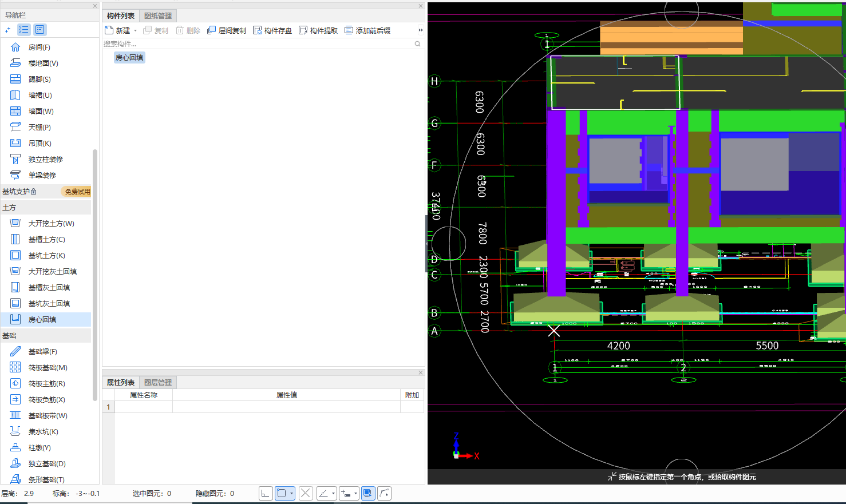This screenshot has height=504, width=846.
Task: Toggle the highlighted display button in status bar
Action: (x=368, y=493)
